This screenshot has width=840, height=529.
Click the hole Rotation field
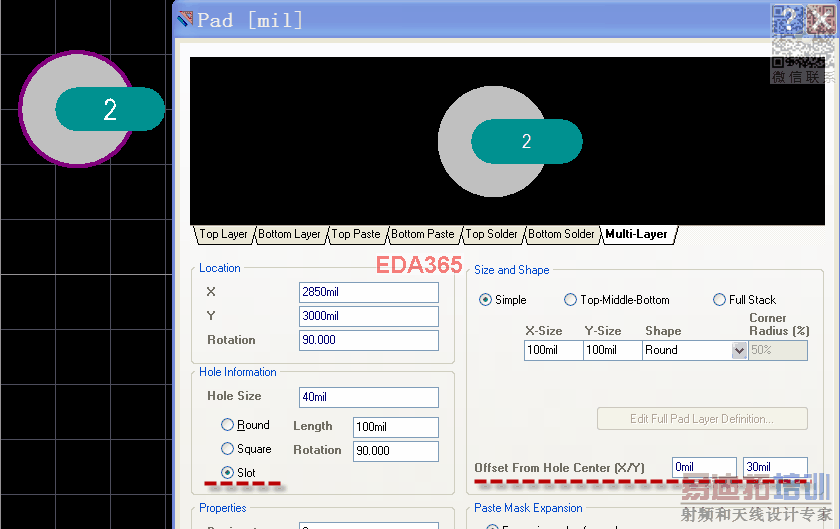click(x=395, y=451)
